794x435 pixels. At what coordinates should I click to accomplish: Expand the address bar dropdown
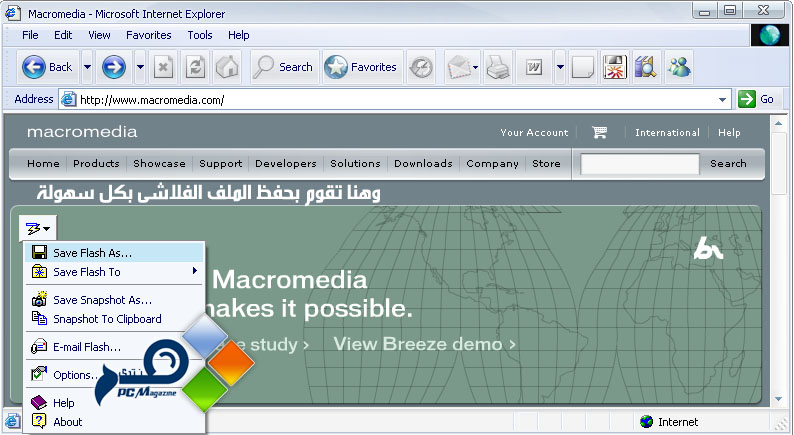click(723, 100)
